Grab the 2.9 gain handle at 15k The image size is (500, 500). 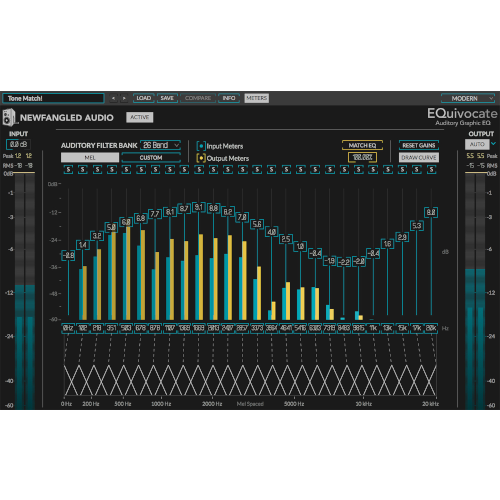[x=402, y=237]
